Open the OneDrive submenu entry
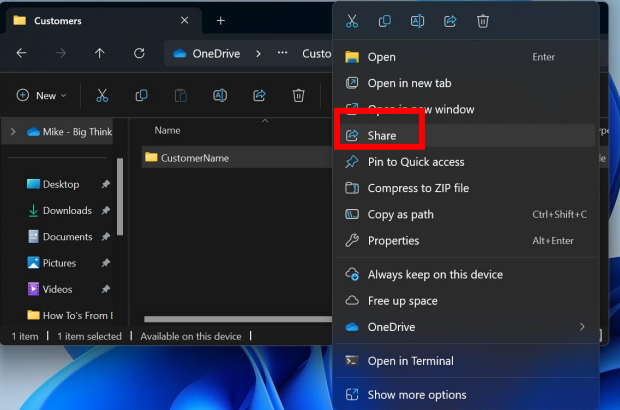The width and height of the screenshot is (620, 410). pyautogui.click(x=466, y=327)
